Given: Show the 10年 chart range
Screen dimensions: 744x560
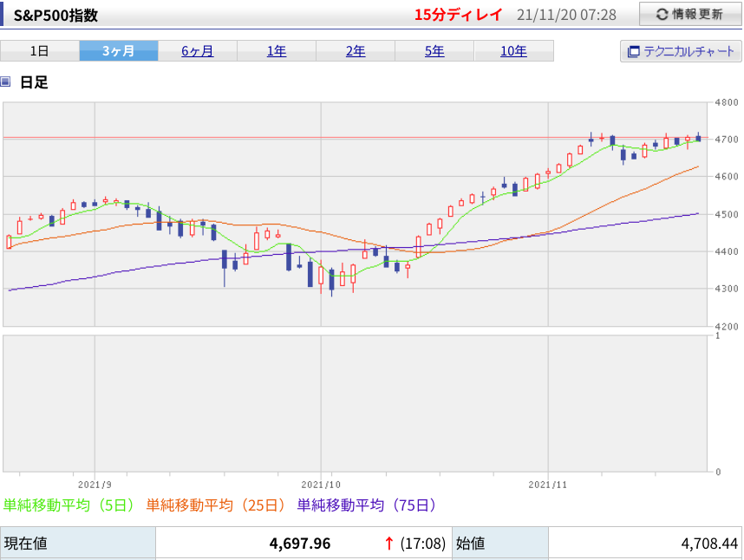Looking at the screenshot, I should 514,51.
